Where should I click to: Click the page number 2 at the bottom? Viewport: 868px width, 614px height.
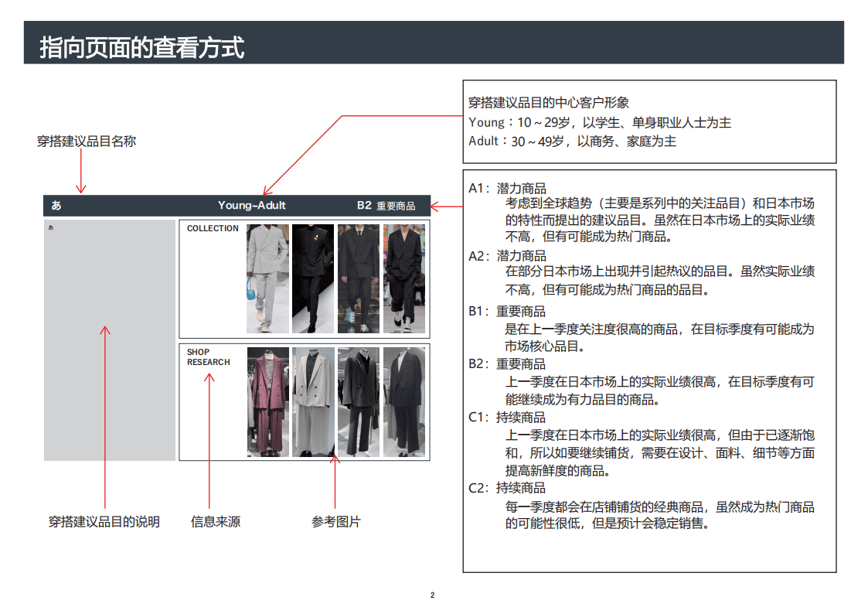tap(432, 595)
